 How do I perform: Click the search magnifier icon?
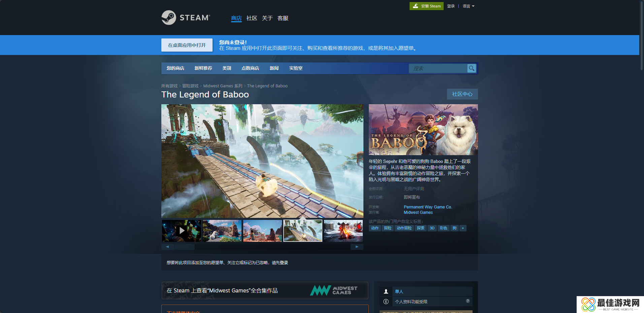pos(472,68)
